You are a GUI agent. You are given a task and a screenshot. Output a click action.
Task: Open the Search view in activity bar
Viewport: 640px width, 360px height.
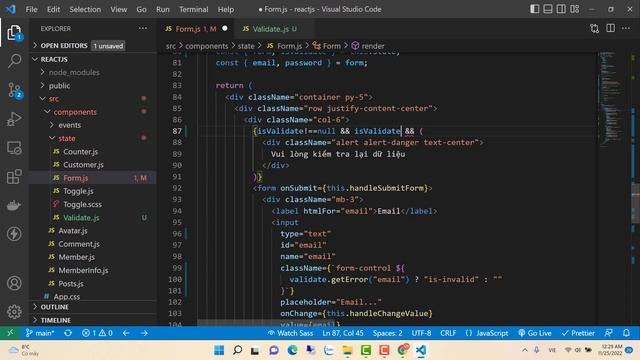[x=14, y=61]
